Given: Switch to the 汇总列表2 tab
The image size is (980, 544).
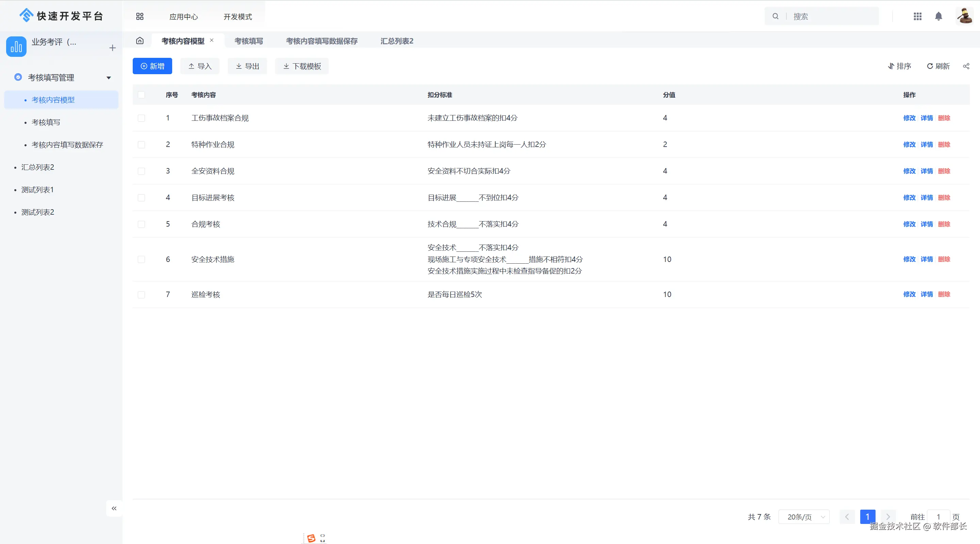Looking at the screenshot, I should point(396,41).
